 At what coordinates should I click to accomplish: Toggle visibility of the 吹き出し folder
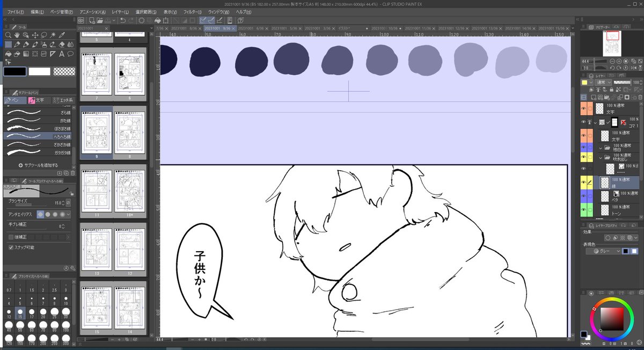point(583,157)
